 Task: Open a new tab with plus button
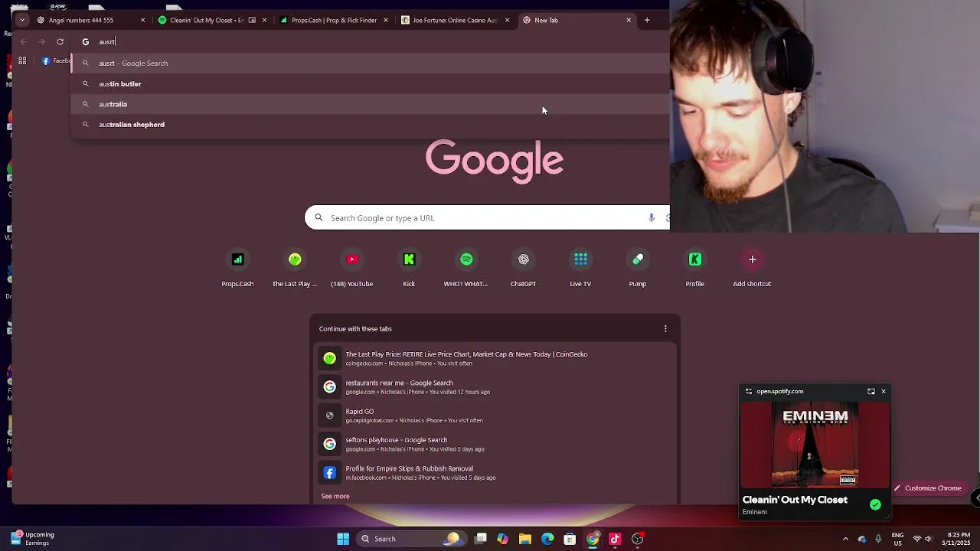click(x=647, y=20)
